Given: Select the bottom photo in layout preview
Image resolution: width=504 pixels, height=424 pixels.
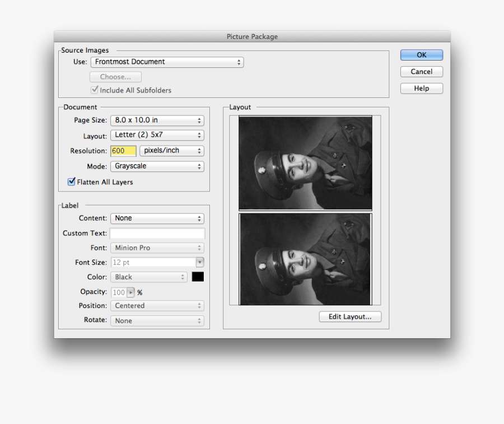Looking at the screenshot, I should [x=305, y=259].
